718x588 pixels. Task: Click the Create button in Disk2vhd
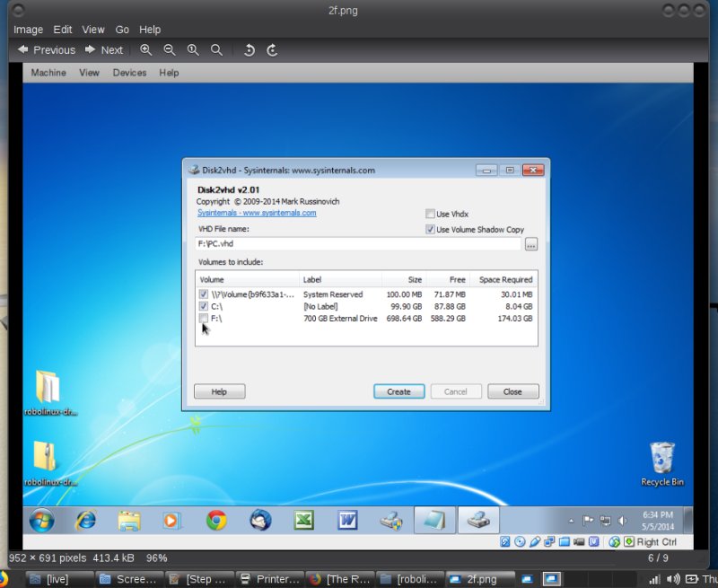[398, 391]
